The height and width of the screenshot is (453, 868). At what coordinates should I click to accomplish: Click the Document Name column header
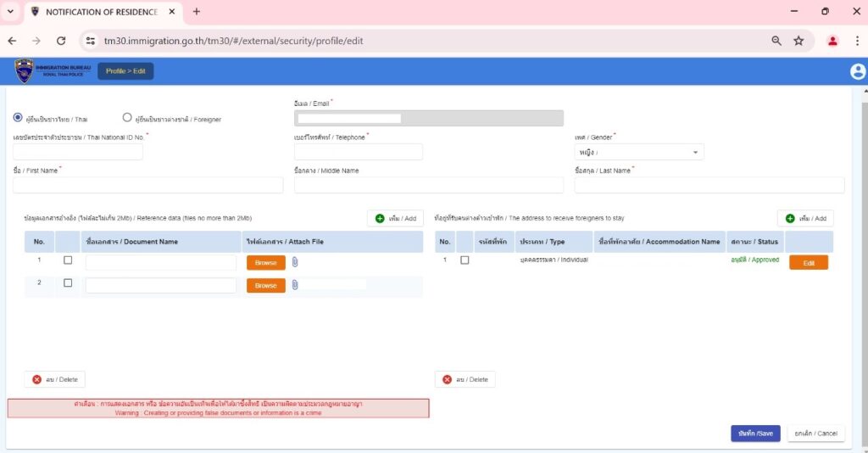click(x=161, y=242)
